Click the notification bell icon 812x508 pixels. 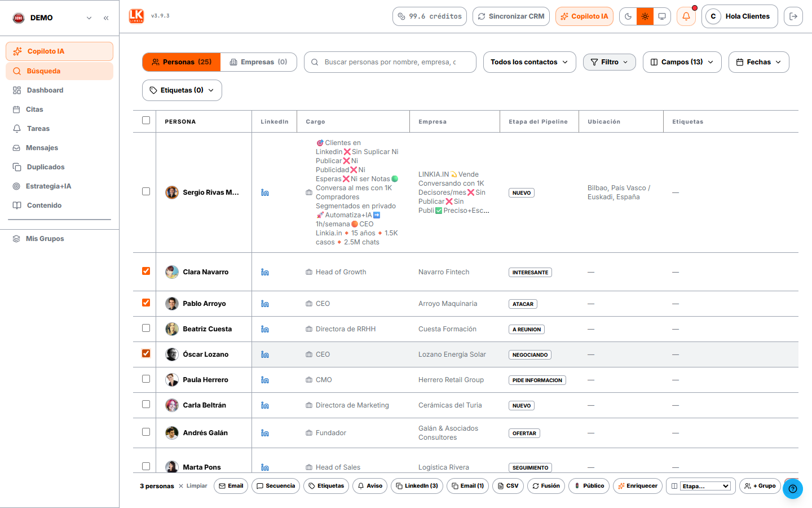(x=686, y=16)
